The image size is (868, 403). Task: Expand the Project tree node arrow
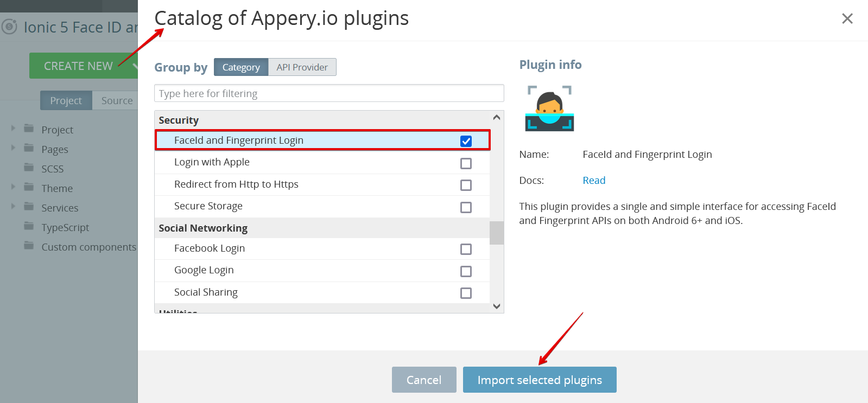[13, 129]
